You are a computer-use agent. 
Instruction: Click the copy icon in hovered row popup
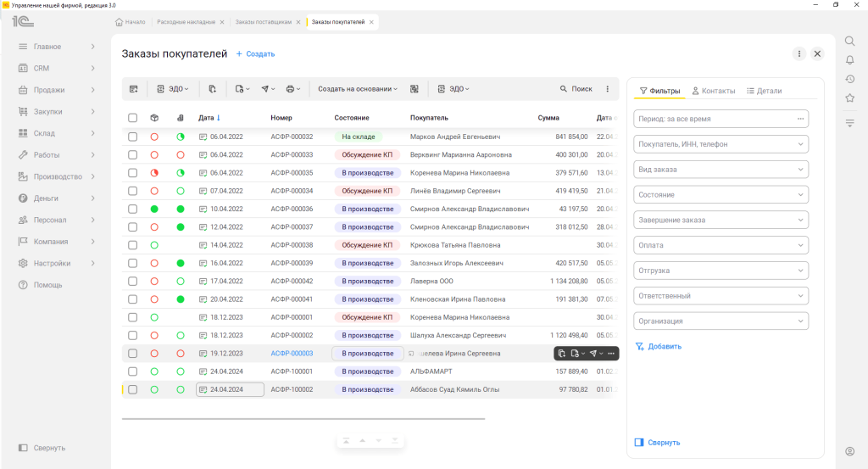click(x=561, y=354)
